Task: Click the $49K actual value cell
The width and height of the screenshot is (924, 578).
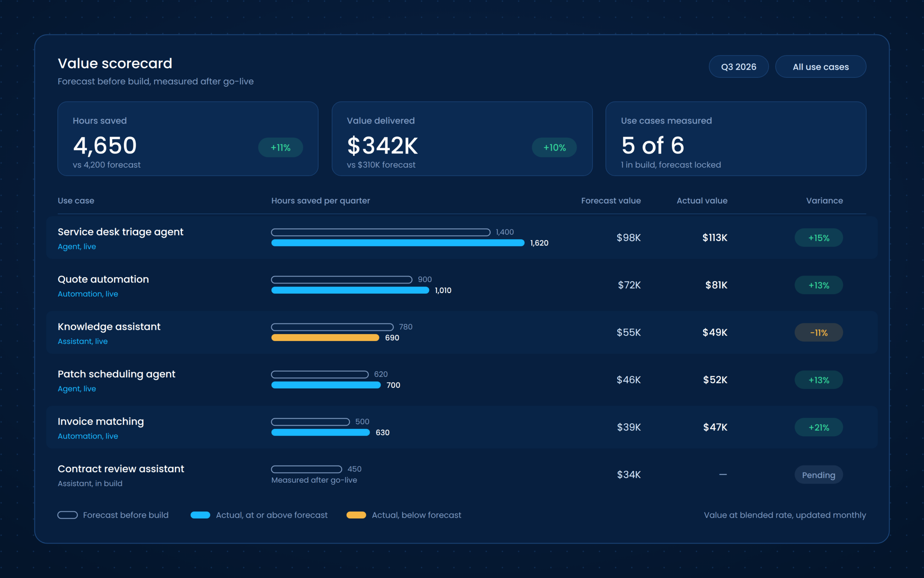Action: click(715, 333)
